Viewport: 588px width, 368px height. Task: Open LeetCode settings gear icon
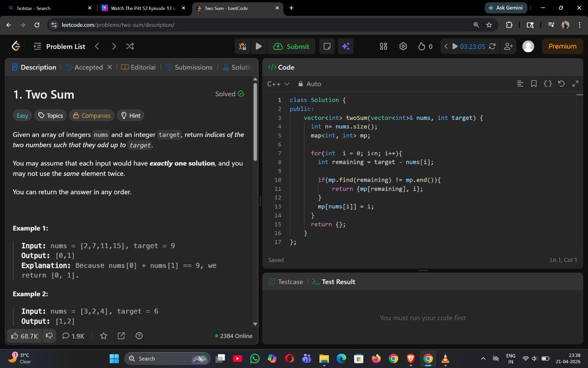click(x=403, y=46)
